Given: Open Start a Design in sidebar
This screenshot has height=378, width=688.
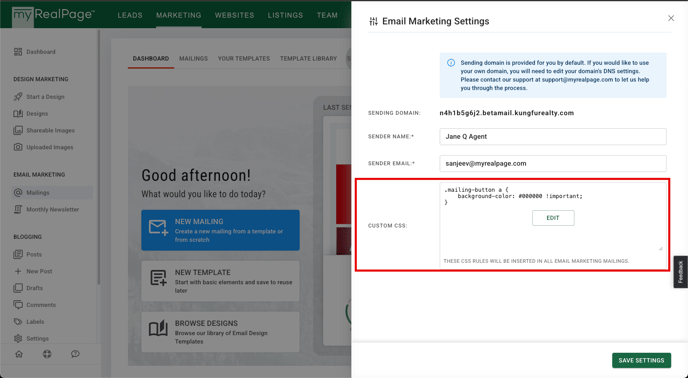Looking at the screenshot, I should (45, 97).
